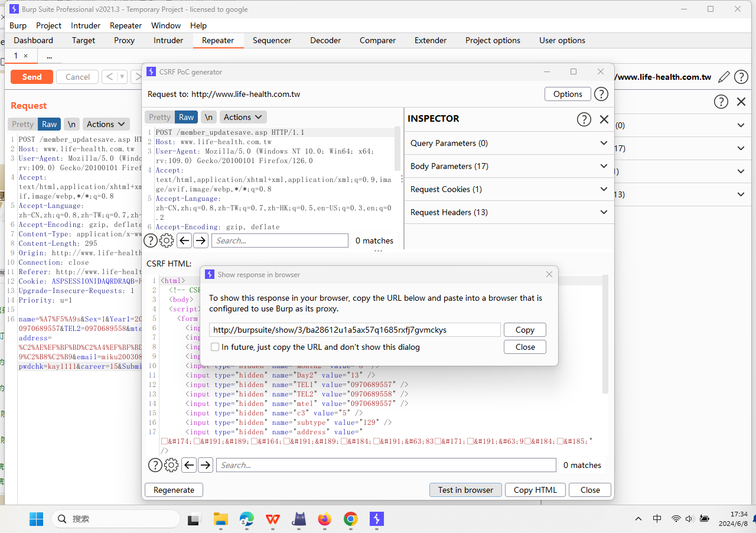The image size is (756, 533).
Task: Open the Decoder tab
Action: (325, 40)
